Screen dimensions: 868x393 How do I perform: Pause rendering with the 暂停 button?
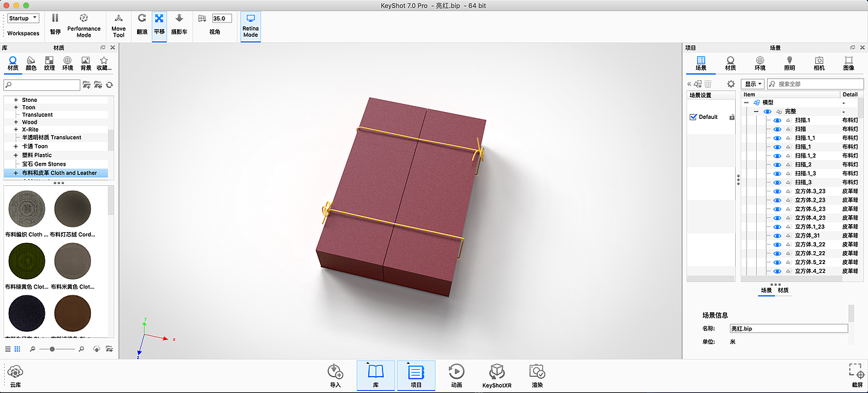click(x=55, y=24)
